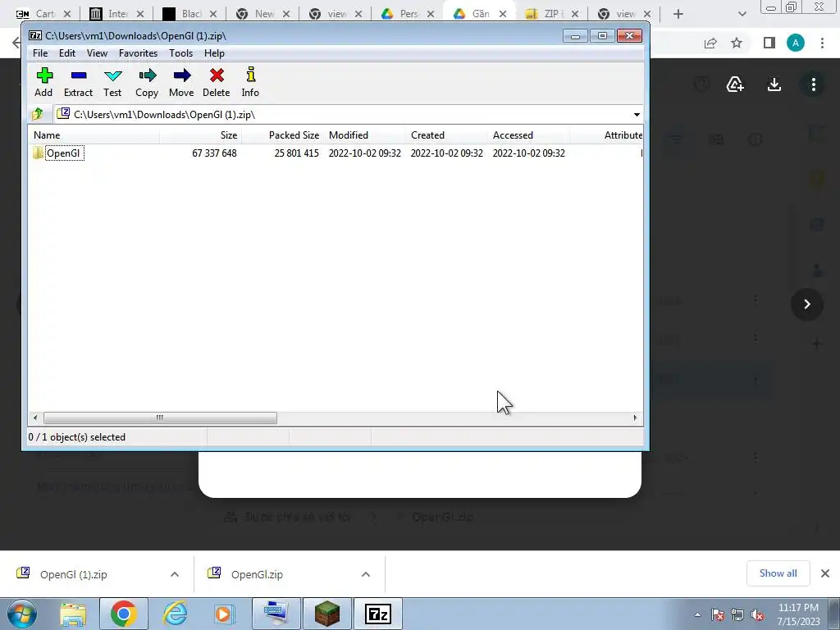
Task: Open the Help menu
Action: [214, 53]
